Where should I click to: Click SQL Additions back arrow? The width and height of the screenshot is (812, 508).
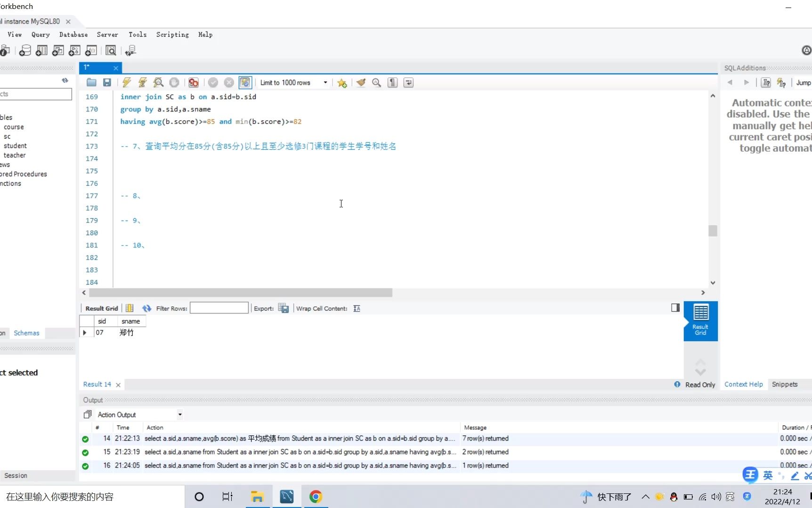pos(730,82)
